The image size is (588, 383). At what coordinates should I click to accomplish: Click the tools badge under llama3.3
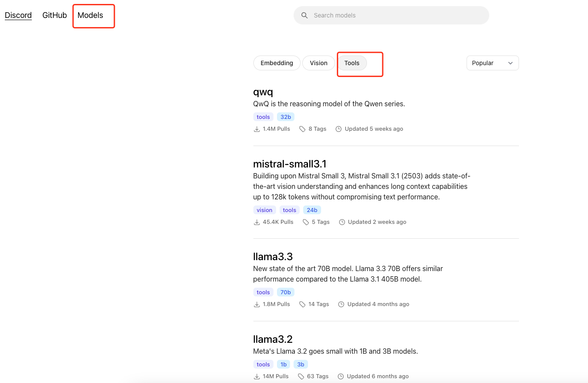click(x=263, y=292)
